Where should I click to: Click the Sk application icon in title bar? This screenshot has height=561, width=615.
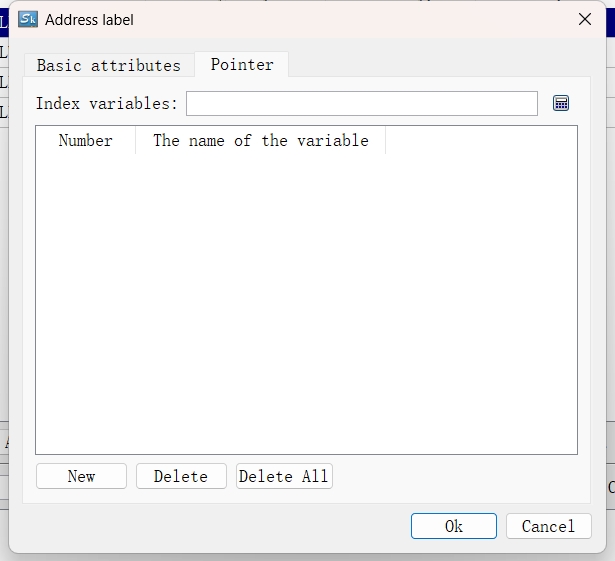tap(28, 19)
